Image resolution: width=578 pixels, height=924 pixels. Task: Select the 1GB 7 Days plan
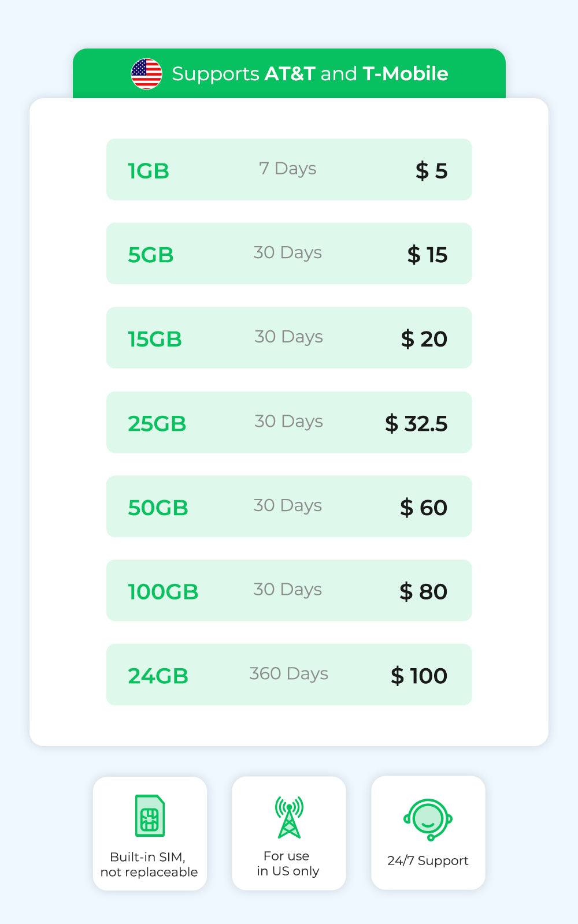289,169
